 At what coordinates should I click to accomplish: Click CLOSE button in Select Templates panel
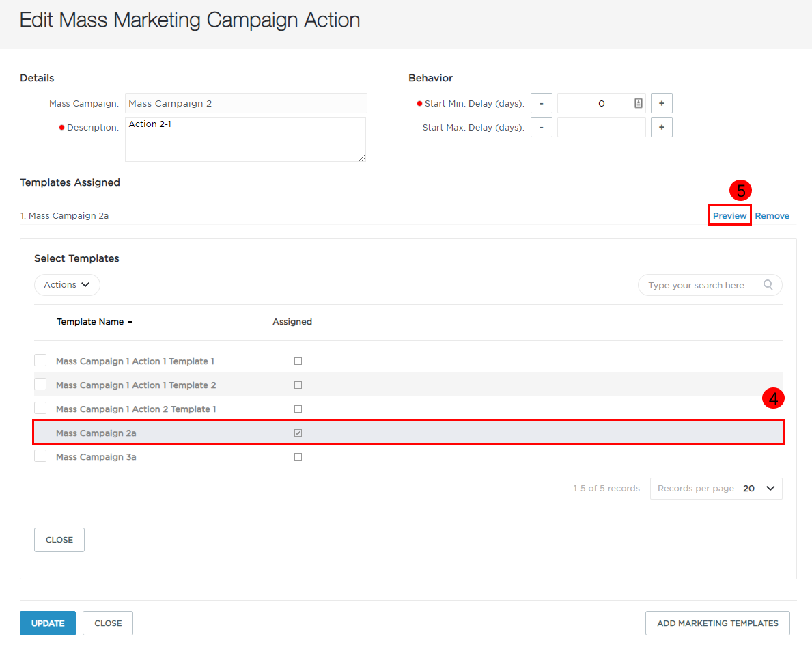[x=59, y=539]
